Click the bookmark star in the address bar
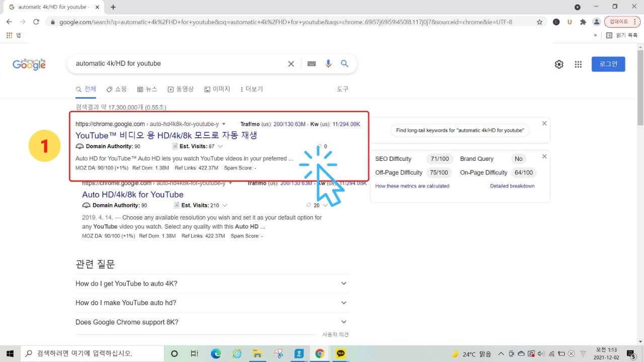The image size is (644, 362). [539, 22]
